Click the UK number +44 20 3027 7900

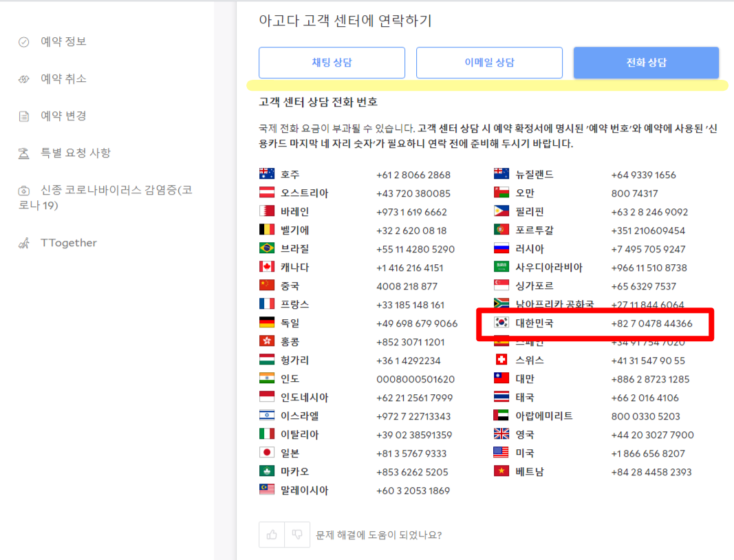click(x=653, y=435)
